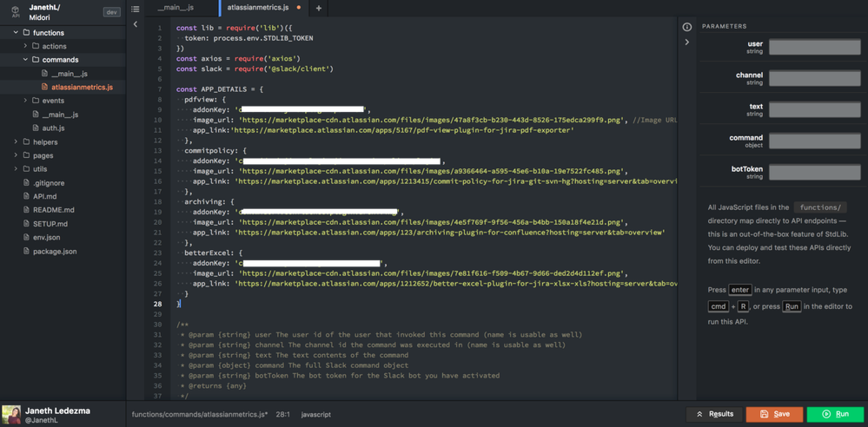
Task: Open __main__.js under commands folder
Action: click(70, 74)
